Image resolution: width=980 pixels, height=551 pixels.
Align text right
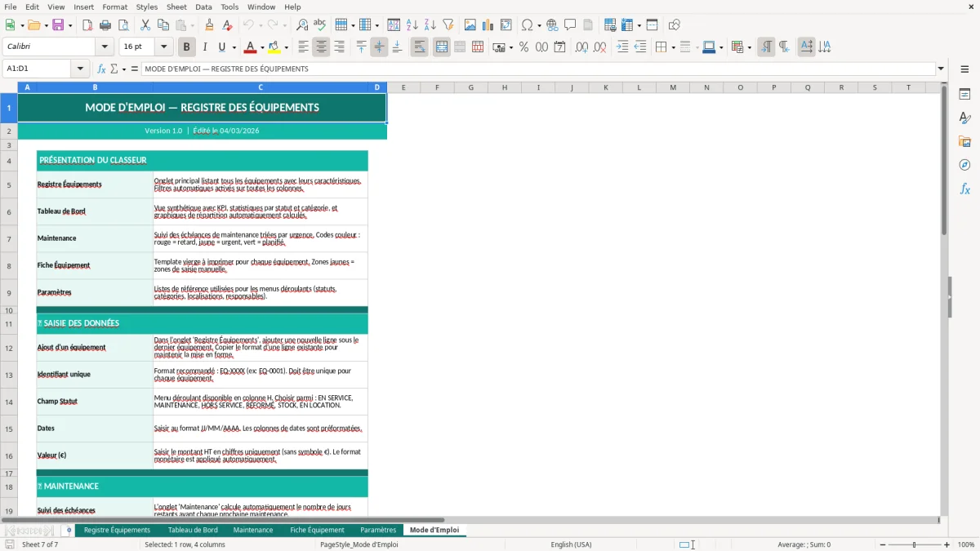point(340,47)
